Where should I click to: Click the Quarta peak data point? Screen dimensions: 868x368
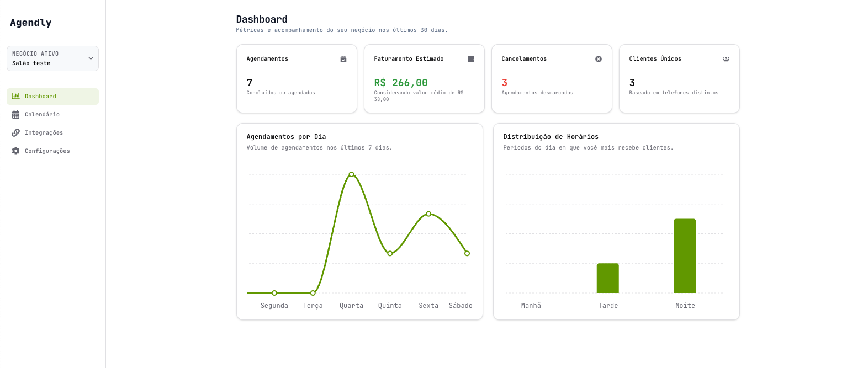click(x=351, y=174)
